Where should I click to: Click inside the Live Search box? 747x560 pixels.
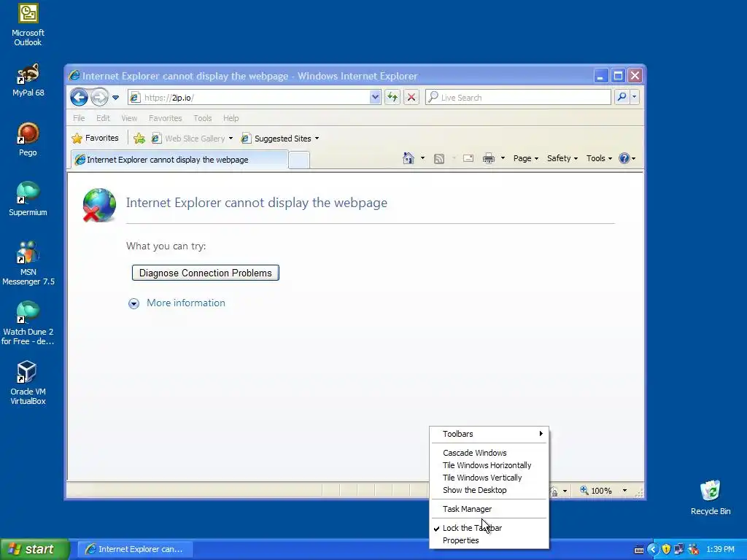[x=519, y=98]
